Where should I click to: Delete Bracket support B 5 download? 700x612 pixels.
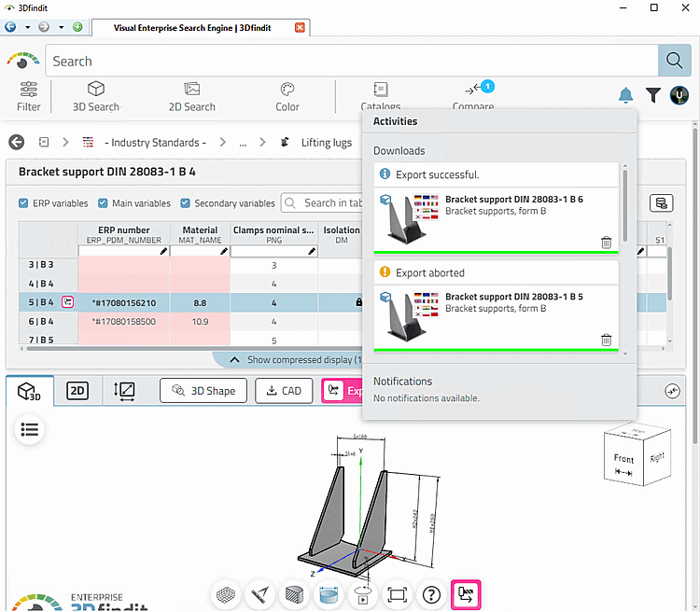click(606, 340)
